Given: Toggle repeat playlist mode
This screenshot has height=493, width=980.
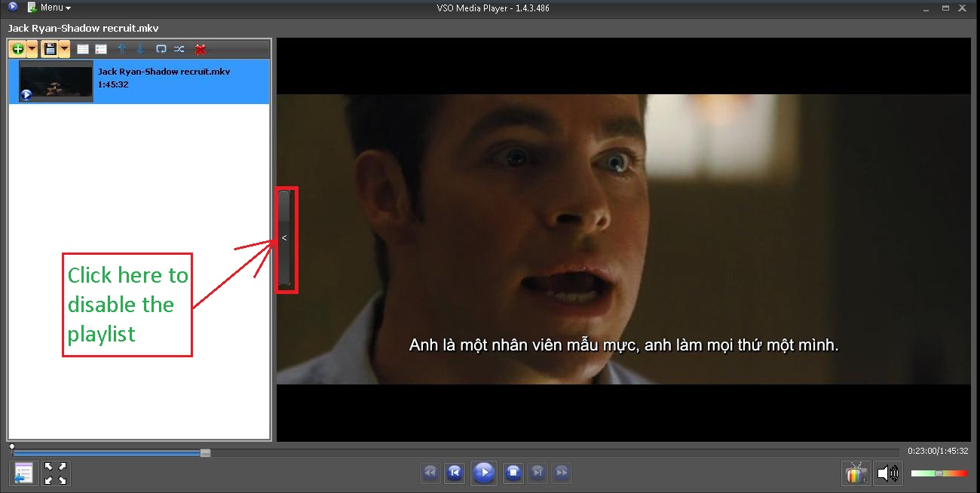Looking at the screenshot, I should (161, 49).
